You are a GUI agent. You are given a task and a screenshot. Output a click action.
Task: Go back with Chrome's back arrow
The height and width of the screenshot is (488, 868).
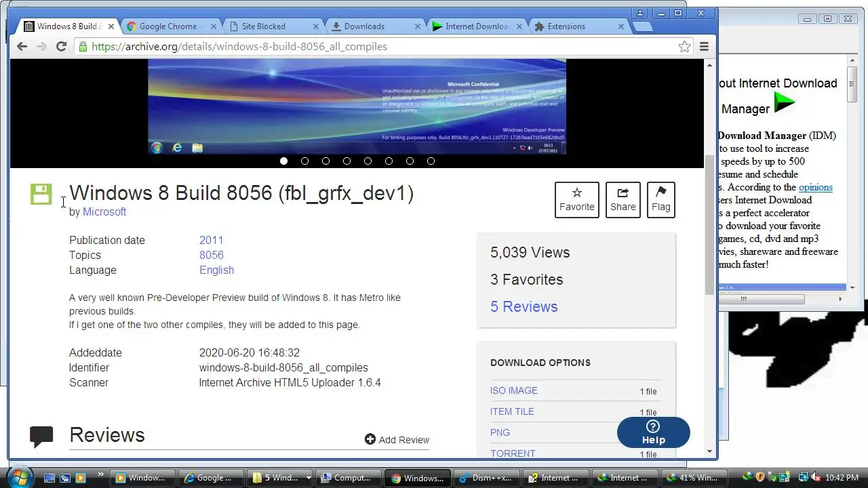click(22, 46)
